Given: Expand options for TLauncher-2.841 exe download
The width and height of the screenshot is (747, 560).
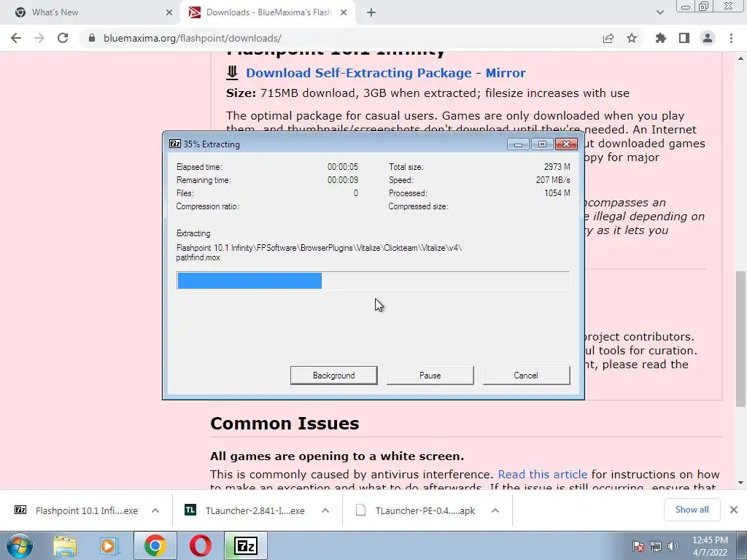Looking at the screenshot, I should pyautogui.click(x=325, y=510).
